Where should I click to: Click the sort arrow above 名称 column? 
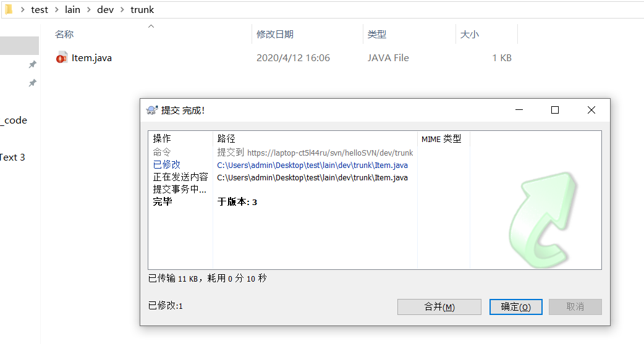151,27
